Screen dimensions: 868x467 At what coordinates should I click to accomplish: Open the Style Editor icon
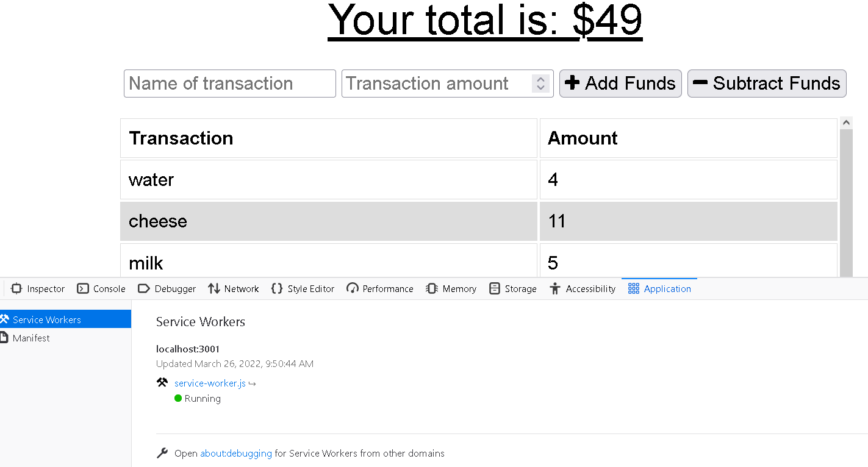276,288
